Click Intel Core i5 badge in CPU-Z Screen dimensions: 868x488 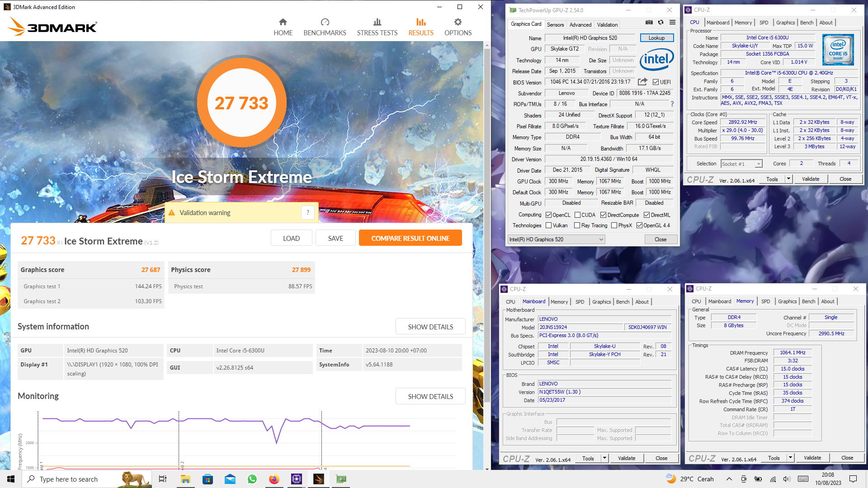pos(838,50)
